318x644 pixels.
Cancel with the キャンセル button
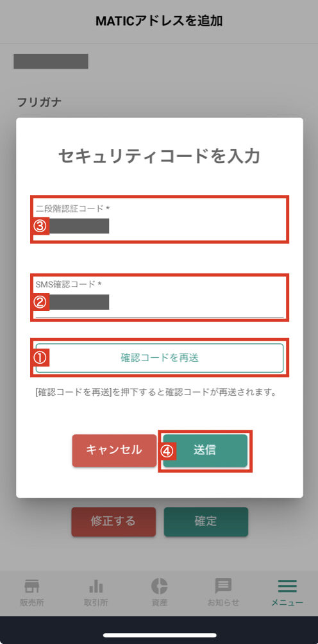point(114,450)
